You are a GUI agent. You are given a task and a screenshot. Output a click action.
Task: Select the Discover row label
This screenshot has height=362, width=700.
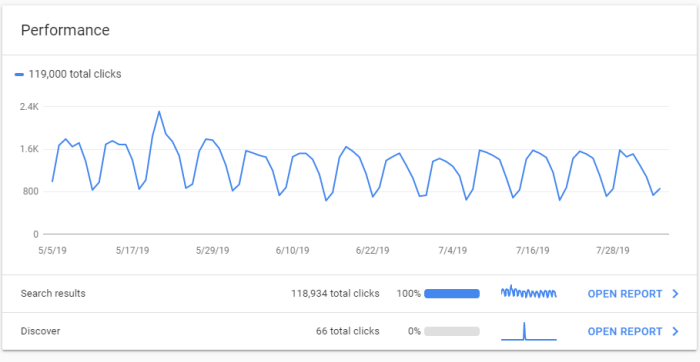tap(40, 331)
